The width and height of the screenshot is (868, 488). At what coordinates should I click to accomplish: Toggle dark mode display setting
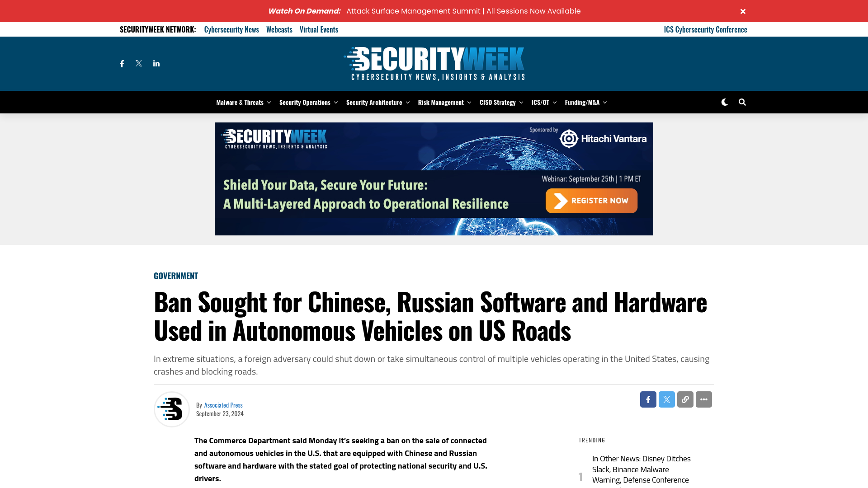coord(724,102)
